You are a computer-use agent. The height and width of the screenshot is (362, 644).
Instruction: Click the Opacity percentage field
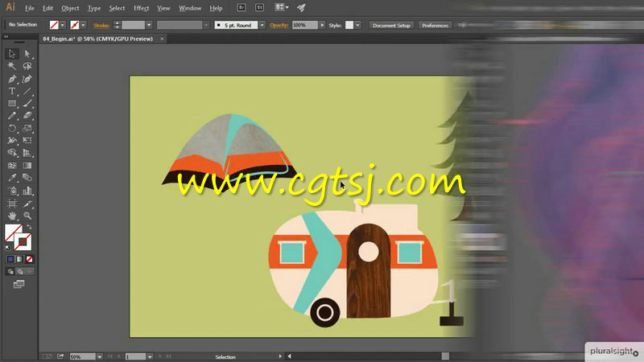tap(305, 26)
